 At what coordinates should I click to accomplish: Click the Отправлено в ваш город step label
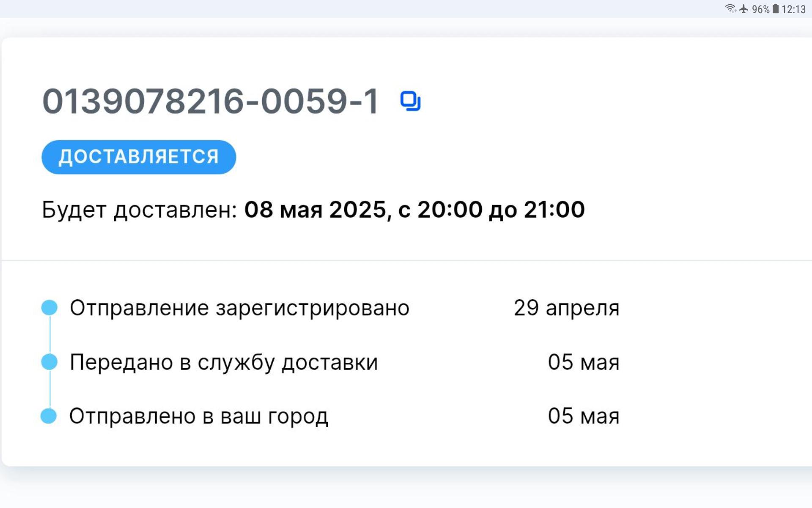pyautogui.click(x=198, y=417)
